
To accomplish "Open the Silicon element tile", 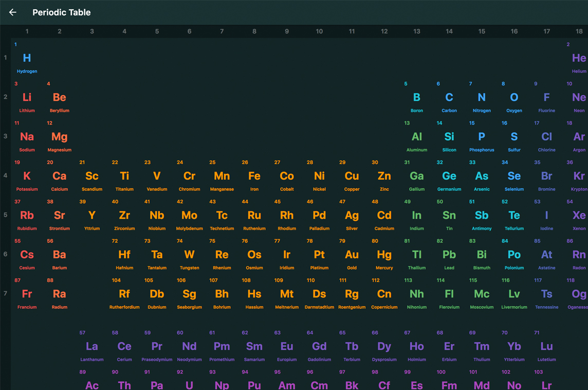I will tap(449, 137).
